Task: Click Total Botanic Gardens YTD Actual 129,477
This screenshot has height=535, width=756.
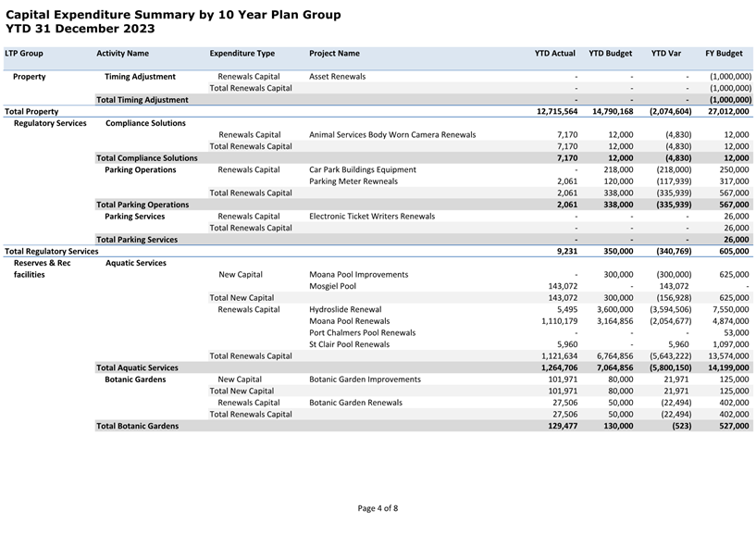Action: pyautogui.click(x=563, y=426)
